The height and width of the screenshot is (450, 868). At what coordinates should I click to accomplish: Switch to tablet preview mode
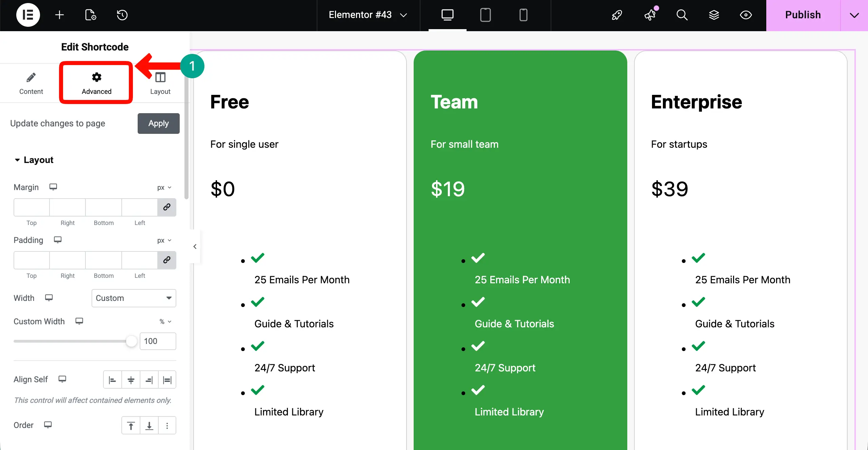point(486,15)
